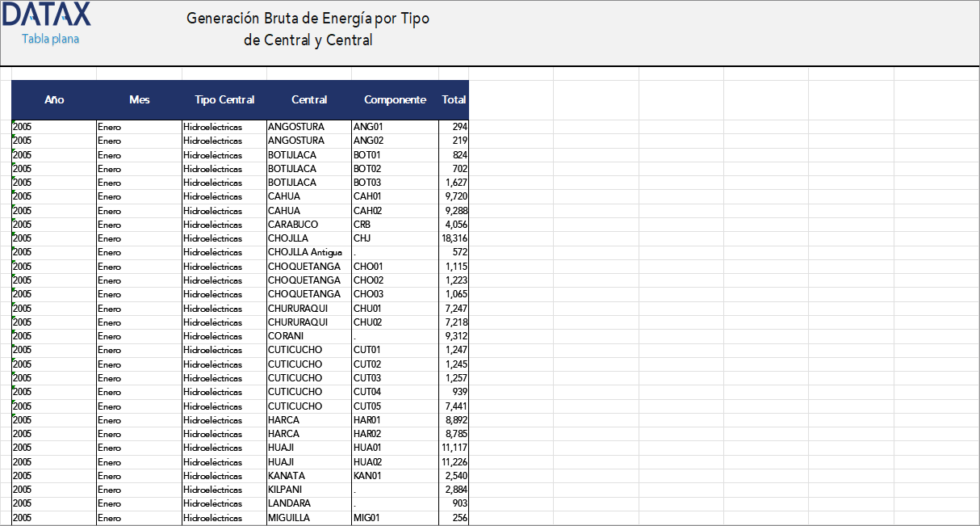The height and width of the screenshot is (526, 980).
Task: Select the report title text
Action: click(308, 29)
